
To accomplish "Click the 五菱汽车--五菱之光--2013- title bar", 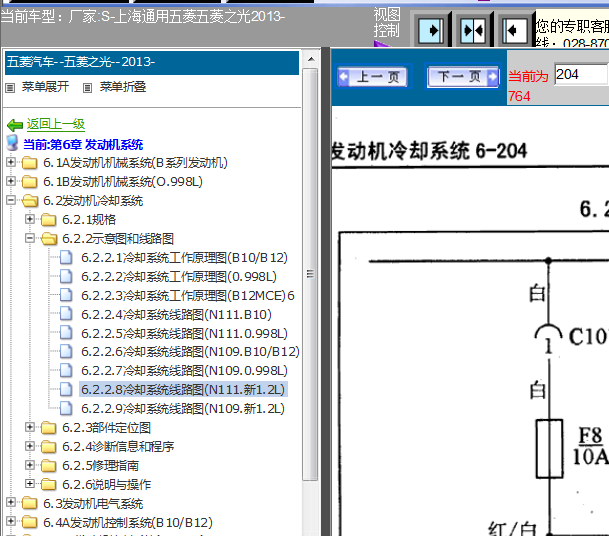I will click(152, 62).
